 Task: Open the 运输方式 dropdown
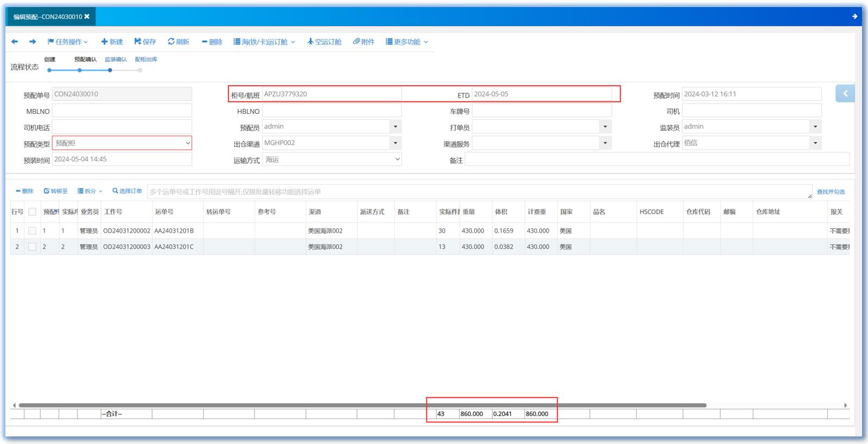point(397,159)
